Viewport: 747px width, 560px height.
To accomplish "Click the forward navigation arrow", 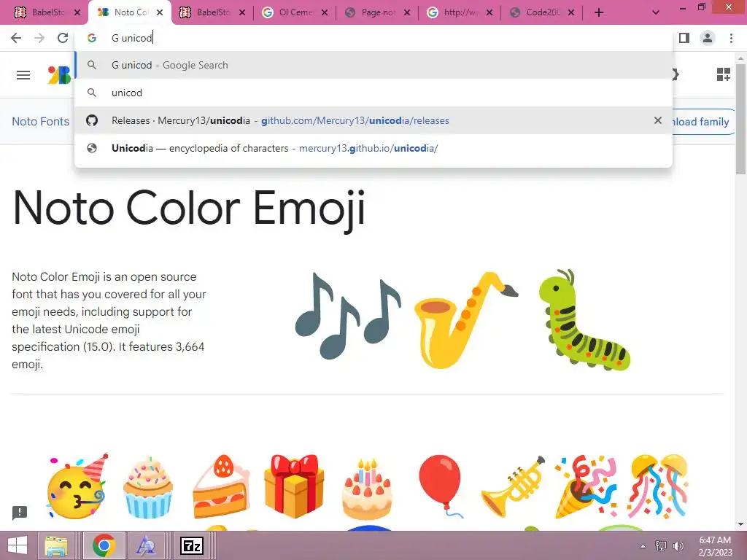I will click(x=39, y=38).
